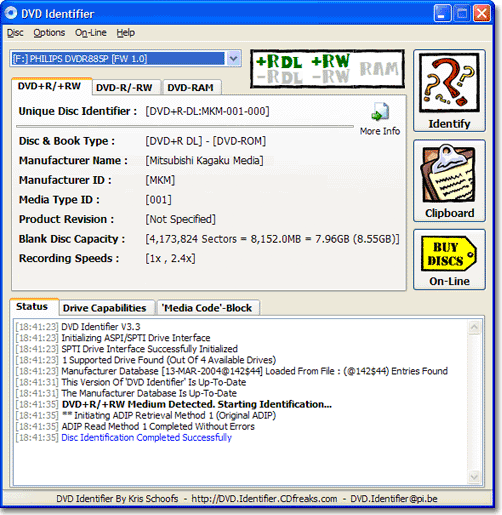Expand the drive selection dropdown arrow
This screenshot has width=502, height=515.
pyautogui.click(x=234, y=59)
